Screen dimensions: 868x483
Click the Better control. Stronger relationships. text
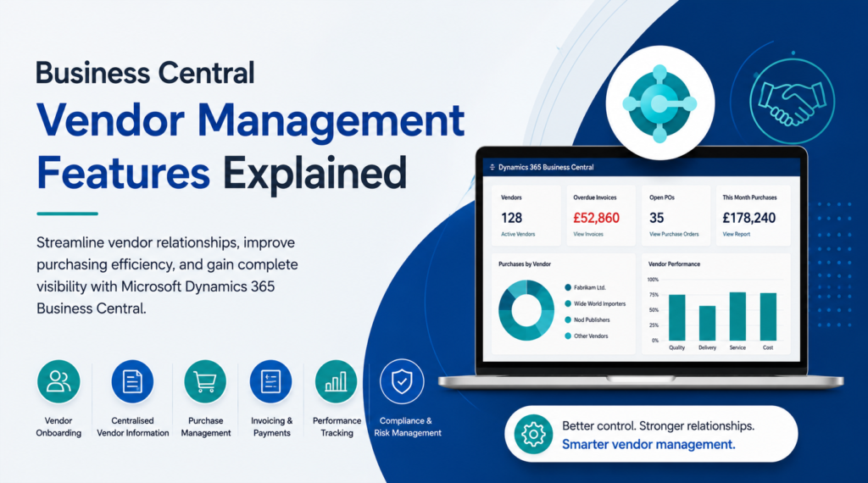[658, 426]
